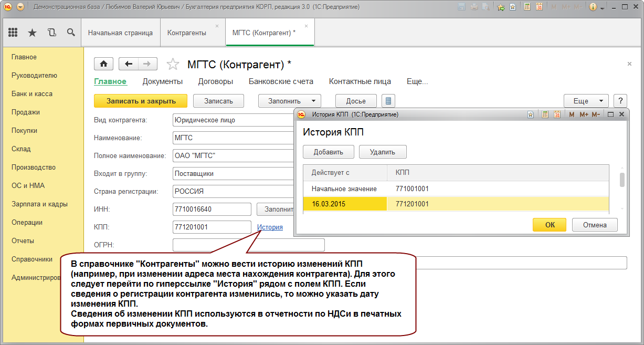Open the sections grid menu icon
644x345 pixels.
point(13,33)
